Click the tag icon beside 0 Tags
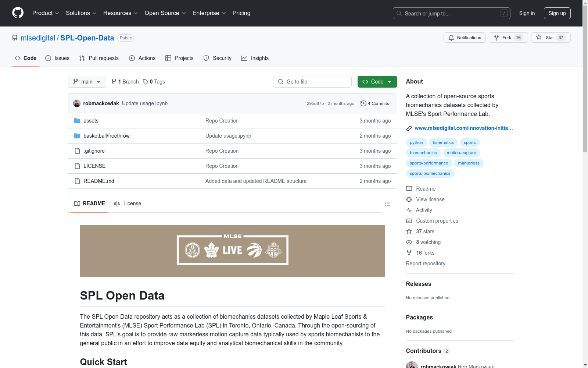The height and width of the screenshot is (368, 588). coord(146,82)
